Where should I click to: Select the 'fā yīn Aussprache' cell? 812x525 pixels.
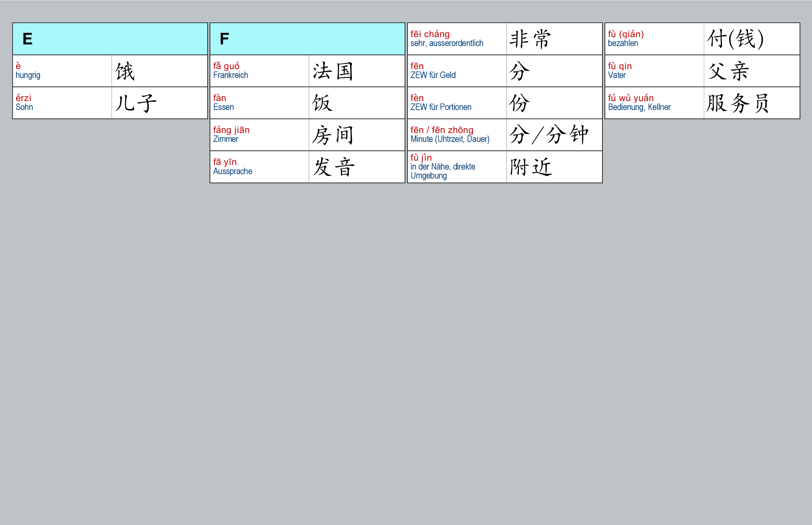pos(259,167)
